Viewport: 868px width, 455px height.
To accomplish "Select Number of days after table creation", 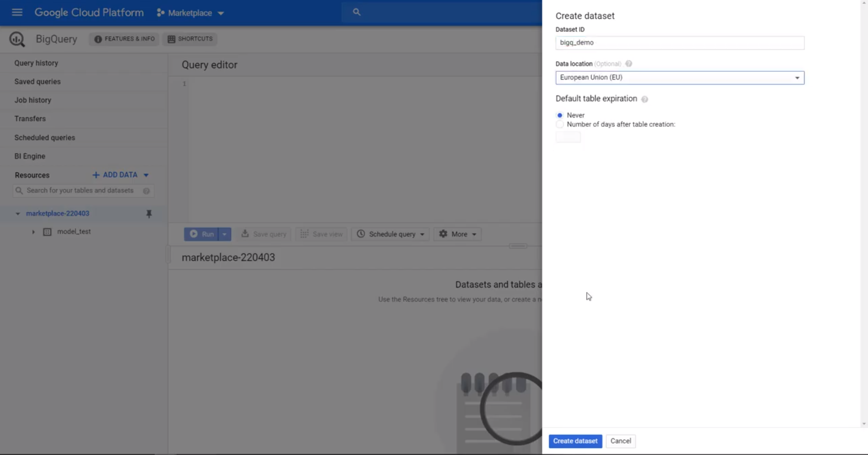I will [x=560, y=124].
